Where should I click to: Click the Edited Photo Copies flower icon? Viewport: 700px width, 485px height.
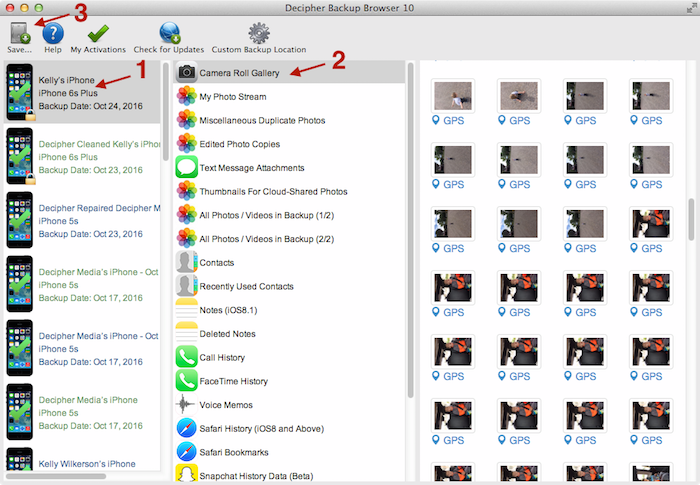(187, 143)
